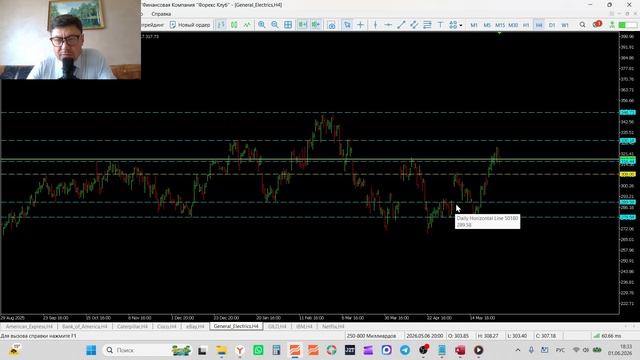This screenshot has width=640, height=360.
Task: Select the solid green horizontal line on chart
Action: pyautogui.click(x=310, y=159)
